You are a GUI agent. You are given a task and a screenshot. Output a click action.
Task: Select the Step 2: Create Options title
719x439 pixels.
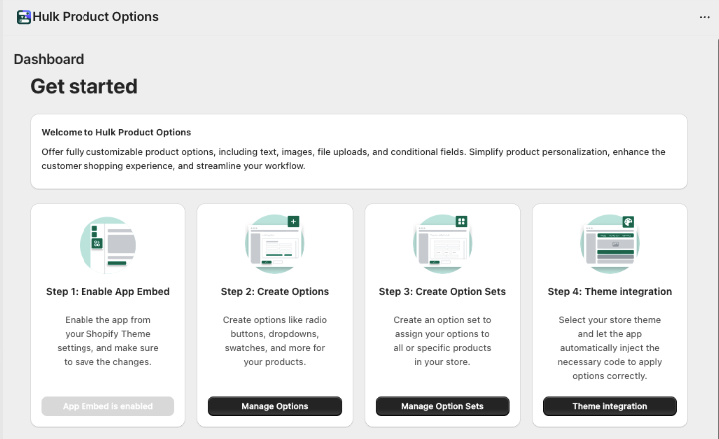click(275, 292)
